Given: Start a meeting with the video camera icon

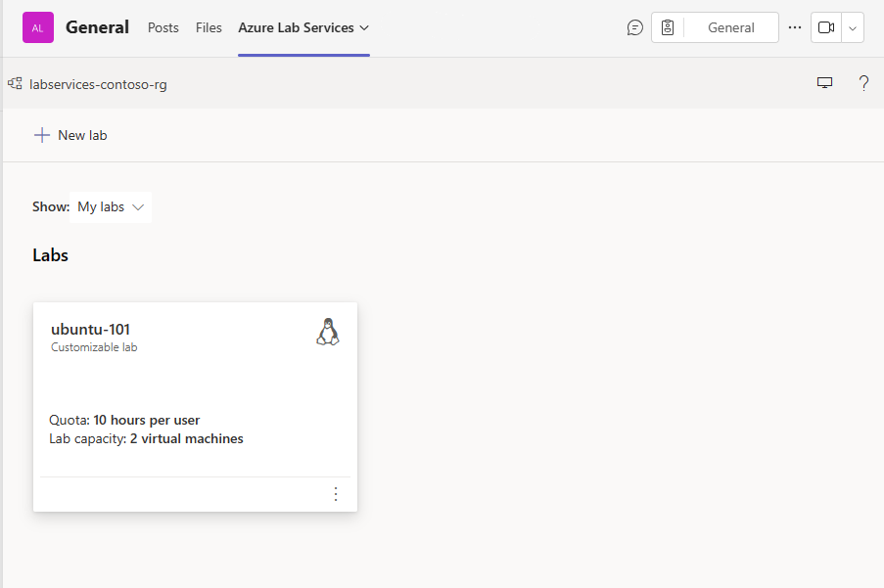Looking at the screenshot, I should coord(826,27).
